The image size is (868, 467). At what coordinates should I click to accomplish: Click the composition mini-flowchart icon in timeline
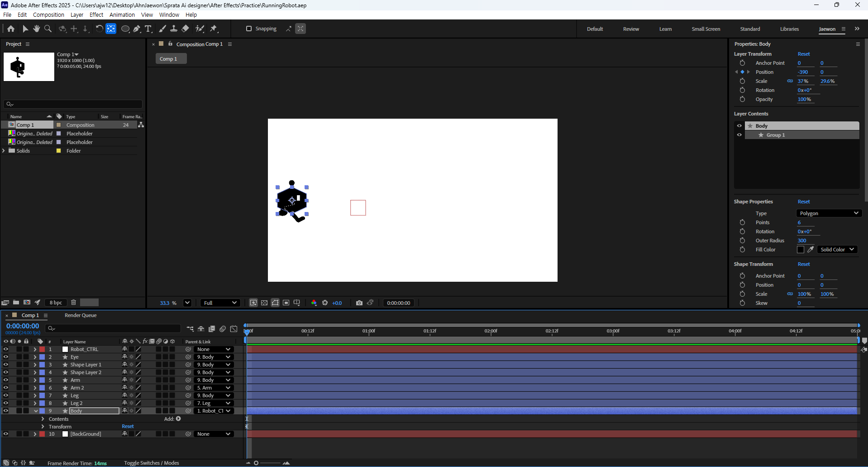coord(190,329)
